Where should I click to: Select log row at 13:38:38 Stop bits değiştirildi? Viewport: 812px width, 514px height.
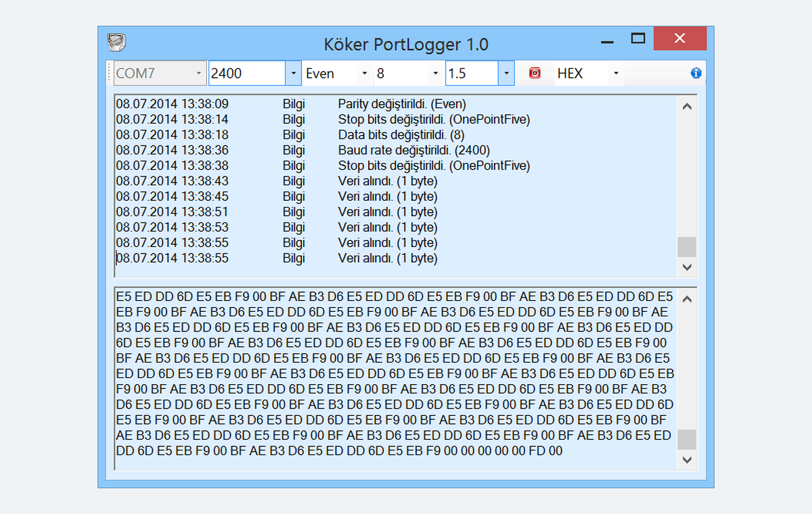click(396, 166)
